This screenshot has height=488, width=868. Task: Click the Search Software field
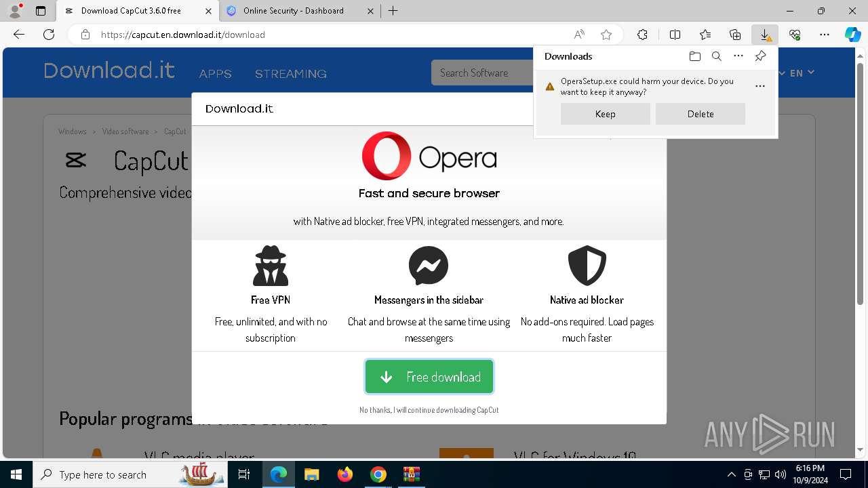(483, 73)
